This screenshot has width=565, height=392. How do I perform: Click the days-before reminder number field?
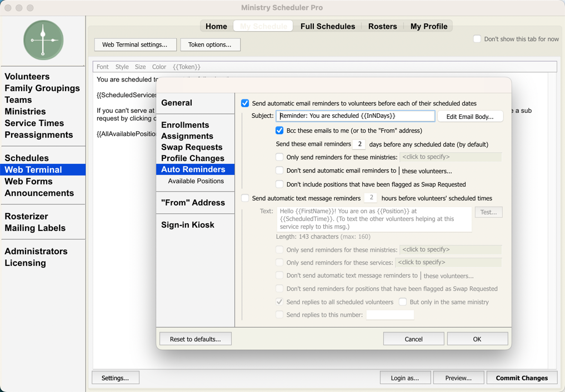(x=359, y=144)
